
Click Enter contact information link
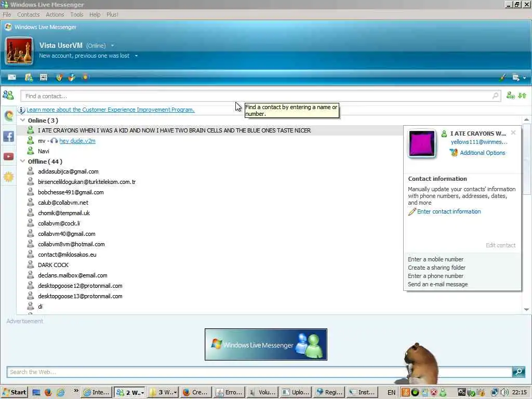coord(449,211)
